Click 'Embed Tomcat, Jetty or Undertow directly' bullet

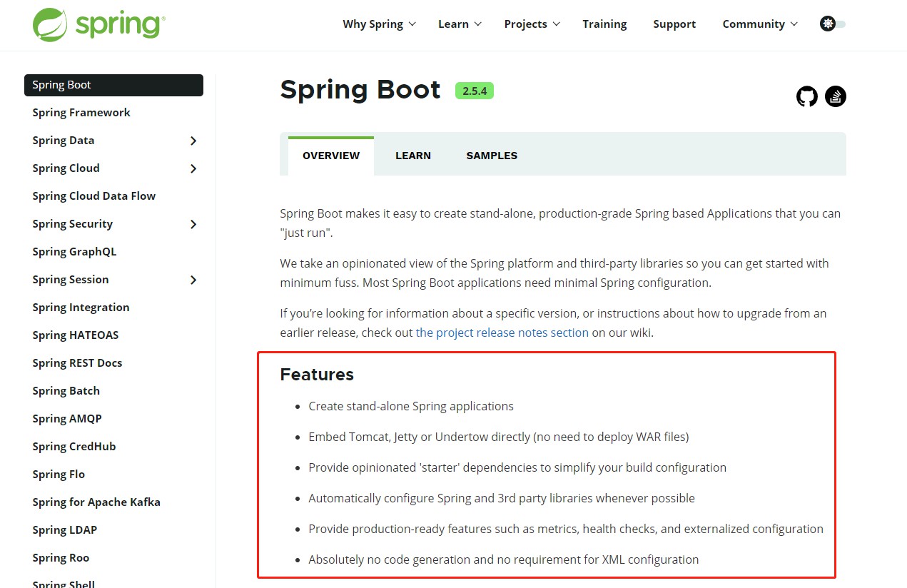(499, 437)
